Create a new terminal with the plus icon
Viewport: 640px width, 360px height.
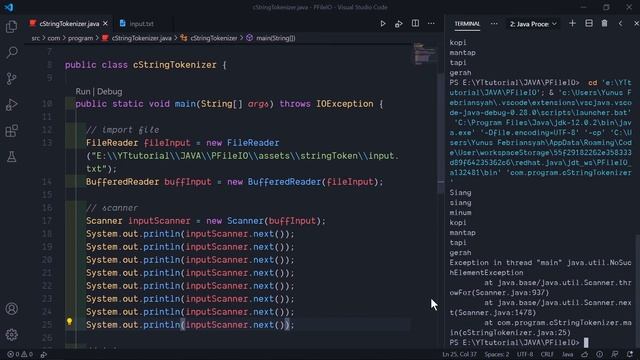coord(572,24)
